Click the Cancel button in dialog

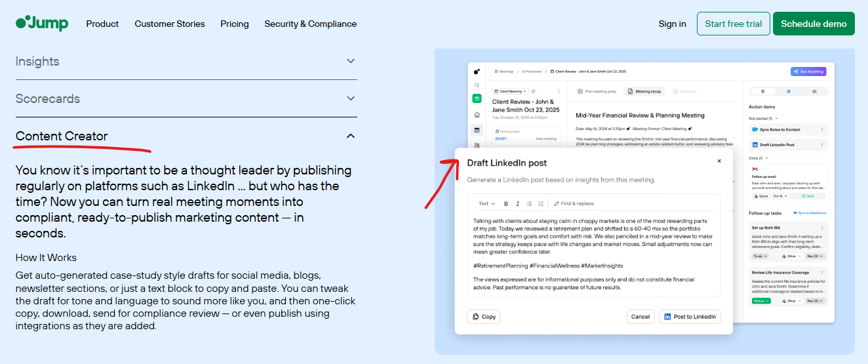coord(641,317)
